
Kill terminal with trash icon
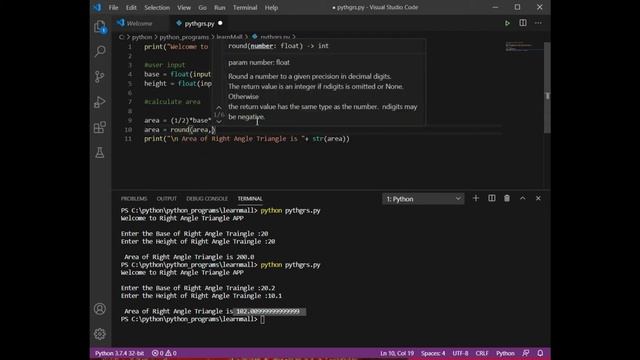tap(507, 198)
